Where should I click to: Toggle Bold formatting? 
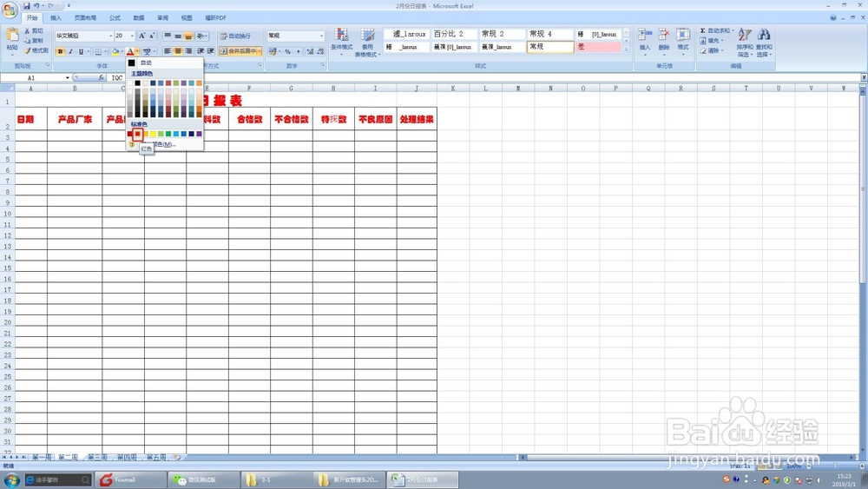point(61,51)
